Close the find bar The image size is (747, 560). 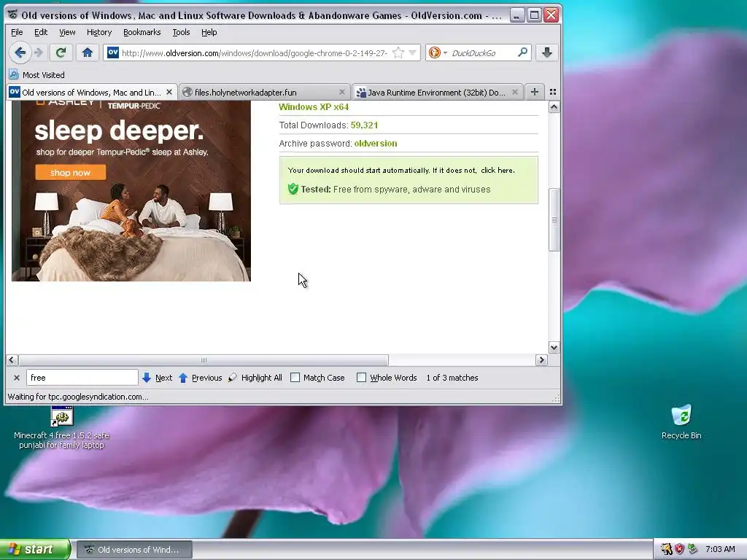pos(17,378)
